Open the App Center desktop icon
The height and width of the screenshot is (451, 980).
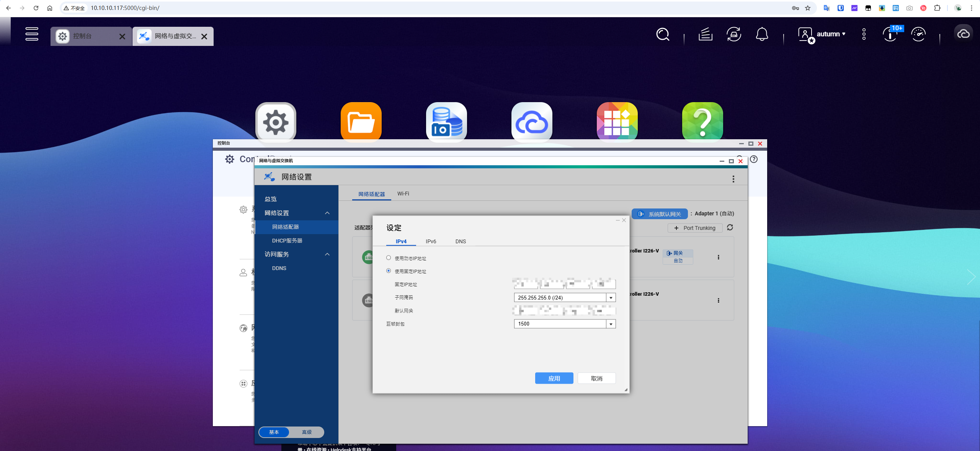(x=617, y=122)
